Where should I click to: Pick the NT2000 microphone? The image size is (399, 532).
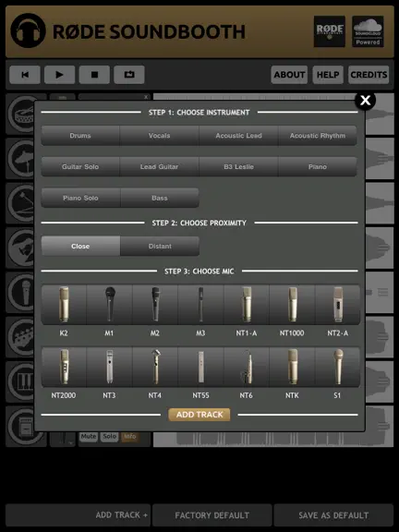(x=64, y=367)
